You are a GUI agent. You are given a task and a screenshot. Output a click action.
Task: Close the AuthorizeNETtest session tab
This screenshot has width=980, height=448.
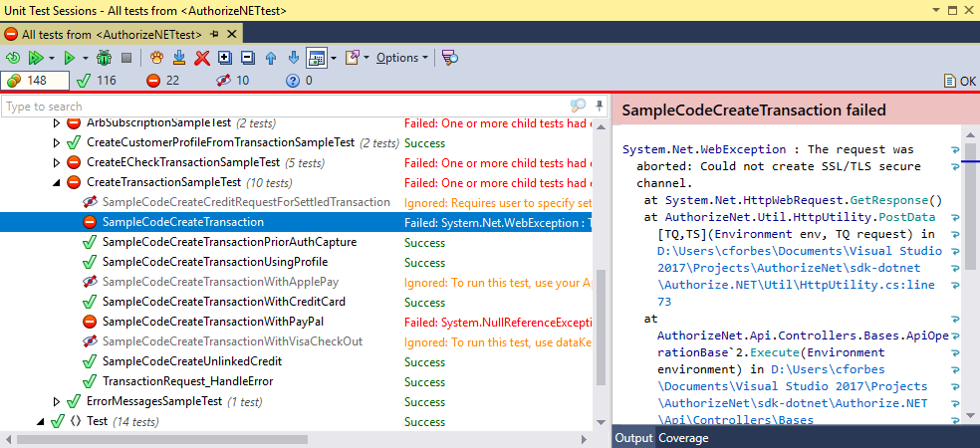pos(231,35)
